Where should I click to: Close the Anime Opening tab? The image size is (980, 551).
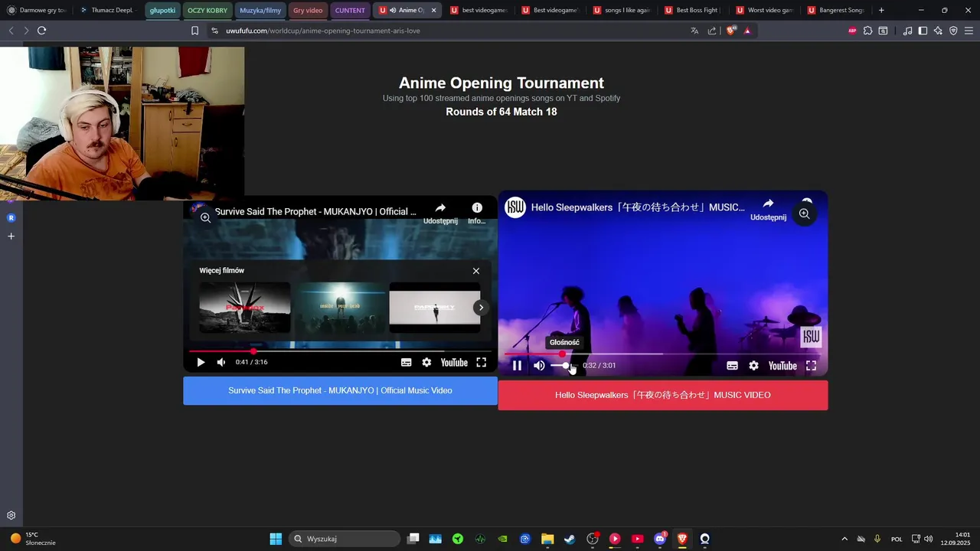tap(433, 11)
